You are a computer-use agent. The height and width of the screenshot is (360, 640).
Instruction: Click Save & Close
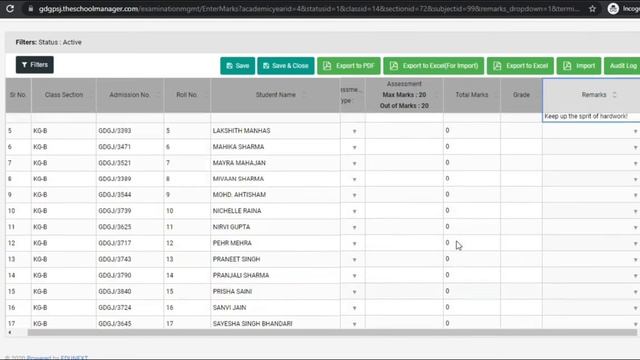[x=286, y=66]
